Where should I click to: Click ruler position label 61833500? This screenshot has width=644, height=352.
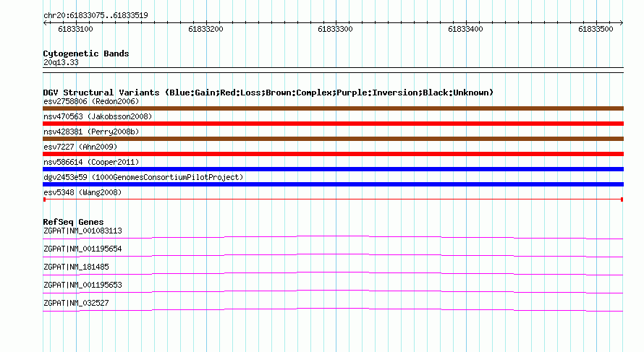pos(596,29)
